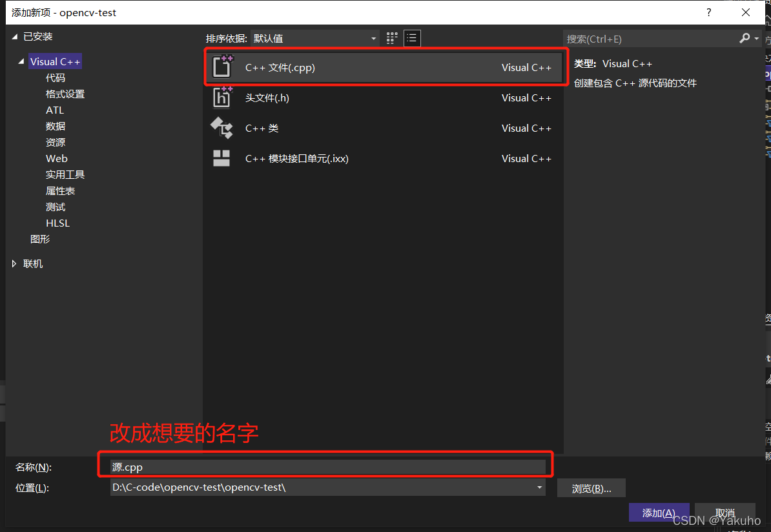This screenshot has width=771, height=532.
Task: Click the C++ 文件(.cpp) item name
Action: point(280,67)
